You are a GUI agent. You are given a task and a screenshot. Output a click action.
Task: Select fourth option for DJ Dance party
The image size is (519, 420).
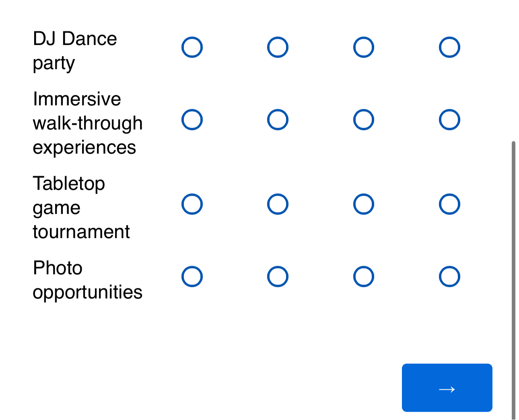coord(449,47)
